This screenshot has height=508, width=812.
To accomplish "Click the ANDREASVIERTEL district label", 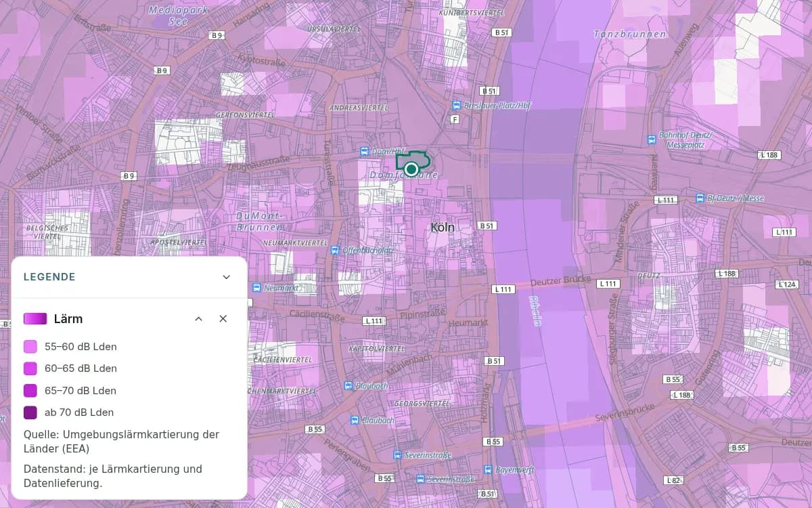I will pyautogui.click(x=359, y=108).
